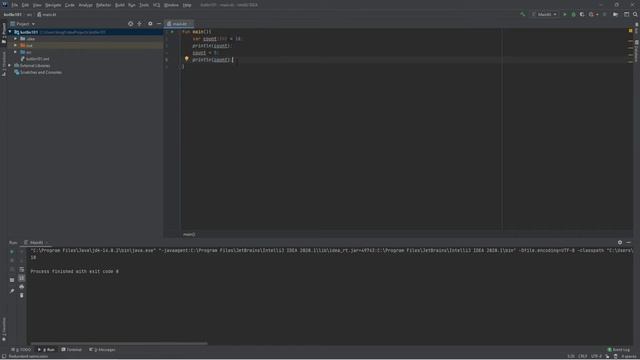Select the main.kt editor tab
640x360 pixels.
[x=179, y=24]
